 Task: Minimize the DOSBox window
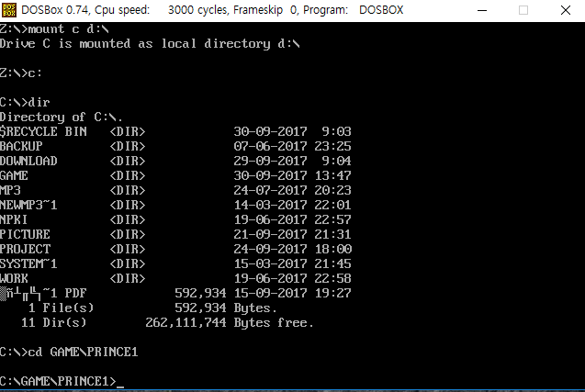pos(482,10)
